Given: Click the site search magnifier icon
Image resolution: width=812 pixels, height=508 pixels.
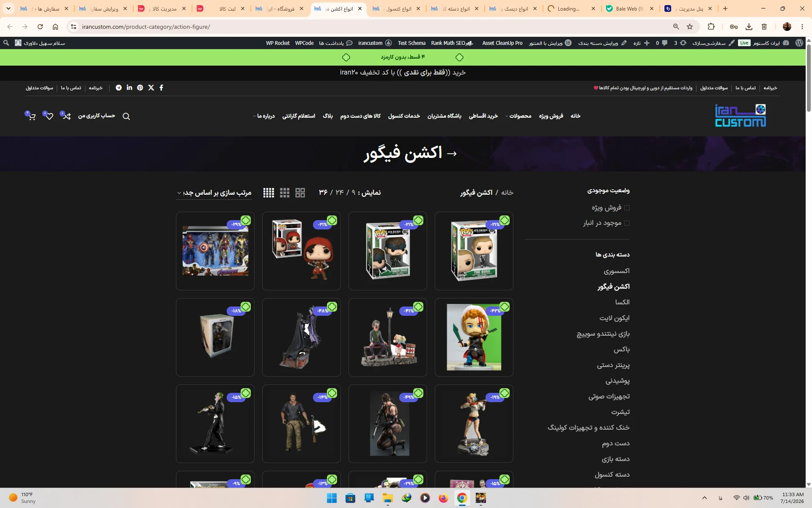Looking at the screenshot, I should (x=126, y=116).
